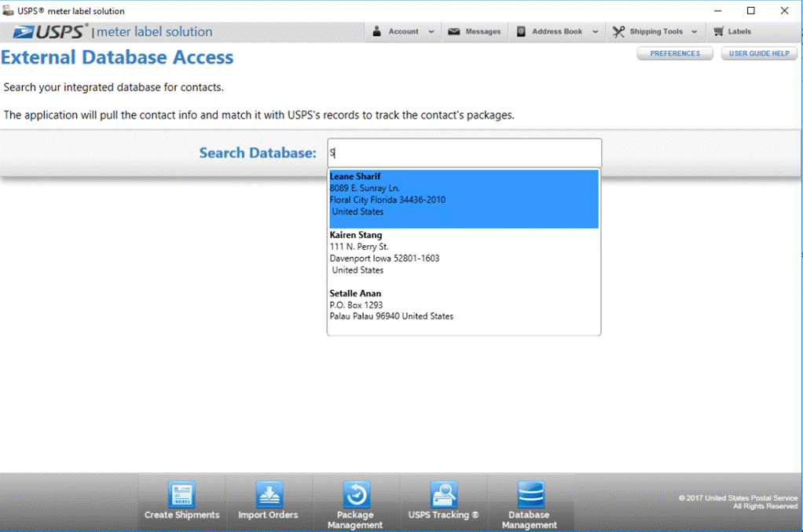
Task: Click the app icon in title bar
Action: pyautogui.click(x=8, y=10)
